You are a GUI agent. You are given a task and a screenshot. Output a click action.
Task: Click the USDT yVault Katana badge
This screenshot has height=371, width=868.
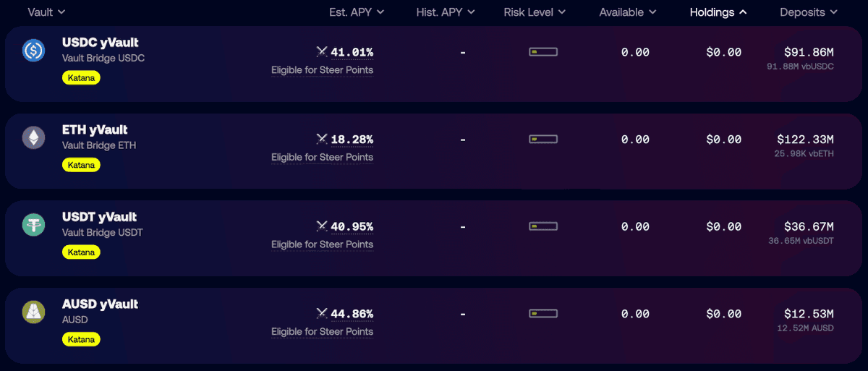click(81, 252)
